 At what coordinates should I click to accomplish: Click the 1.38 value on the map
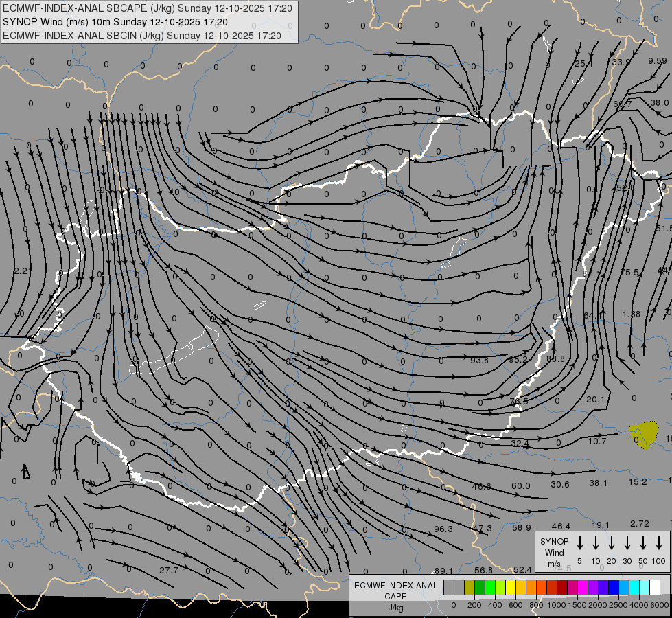[x=632, y=314]
